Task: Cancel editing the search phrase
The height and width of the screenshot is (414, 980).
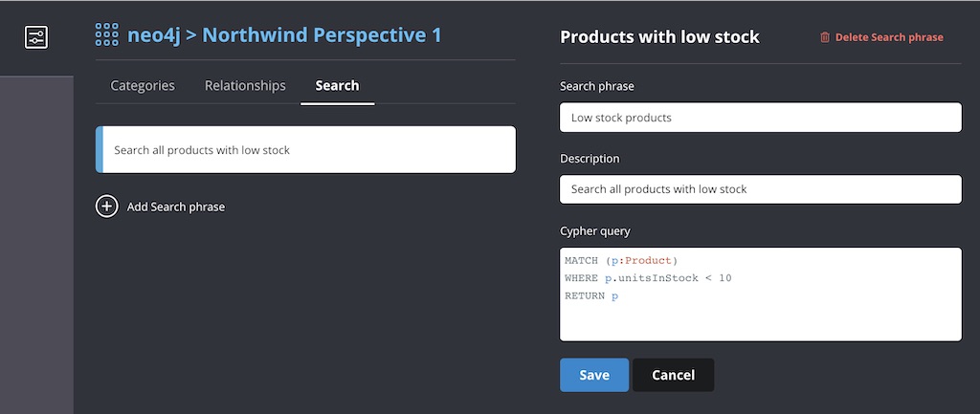Action: [673, 375]
